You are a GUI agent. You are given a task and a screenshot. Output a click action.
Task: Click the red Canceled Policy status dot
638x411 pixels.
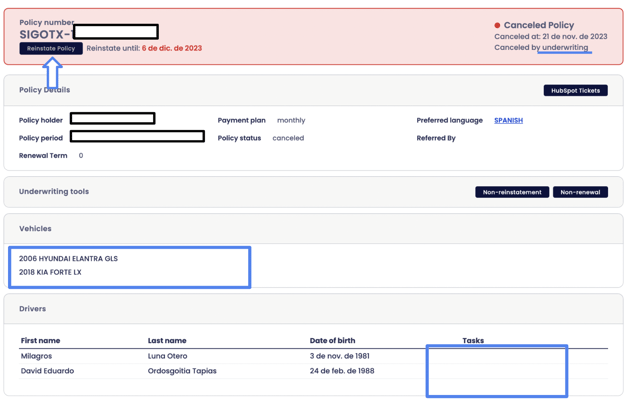pos(497,25)
